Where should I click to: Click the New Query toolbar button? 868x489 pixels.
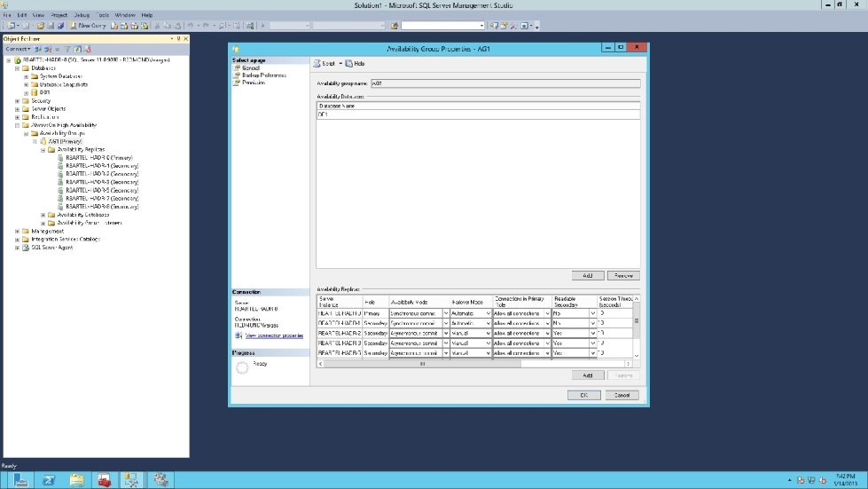tap(88, 26)
